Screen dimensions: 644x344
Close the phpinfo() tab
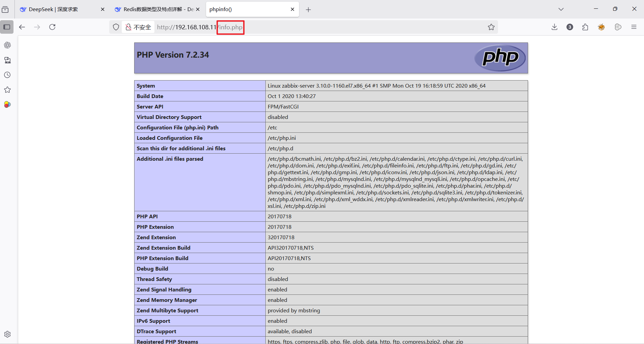(292, 9)
